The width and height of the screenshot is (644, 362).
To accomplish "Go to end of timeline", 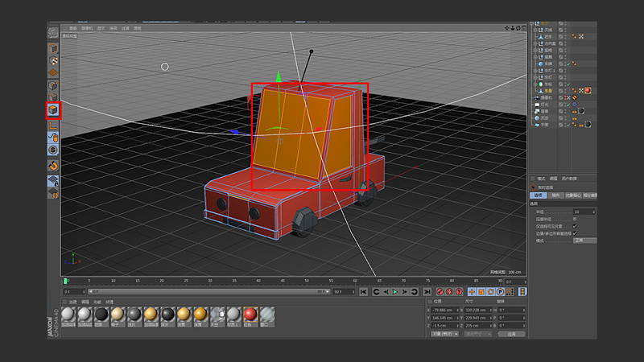I will coord(427,292).
